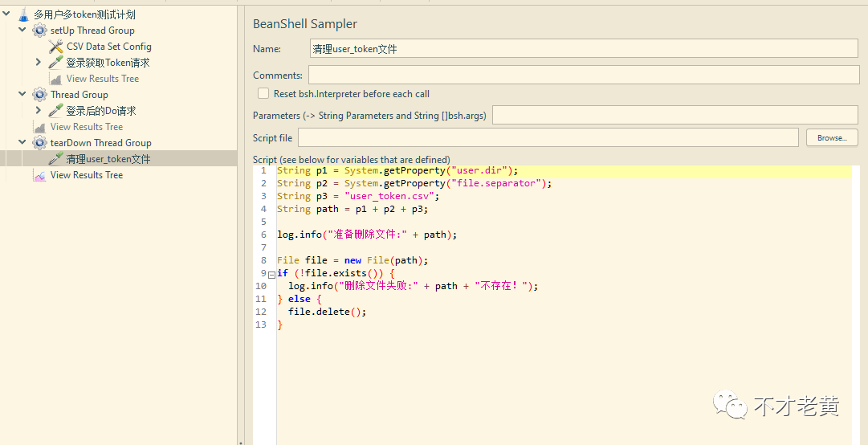Click the setUp Thread Group gear icon
The width and height of the screenshot is (868, 445).
tap(40, 31)
